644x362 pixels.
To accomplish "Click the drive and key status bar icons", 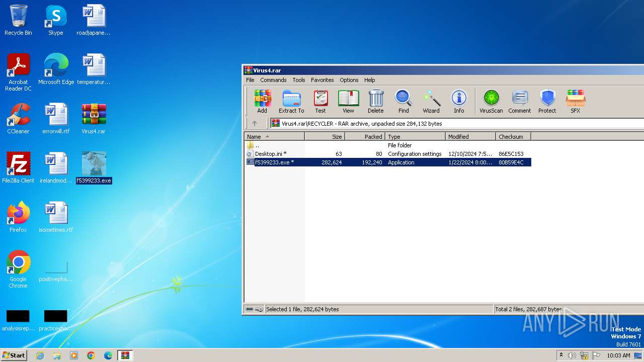I will coord(254,309).
